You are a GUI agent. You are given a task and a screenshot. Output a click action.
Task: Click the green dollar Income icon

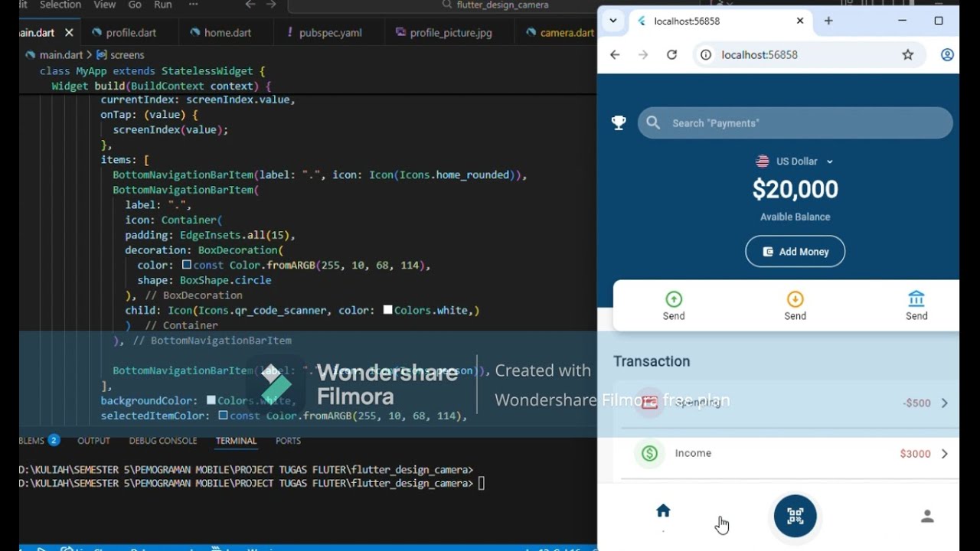coord(649,453)
